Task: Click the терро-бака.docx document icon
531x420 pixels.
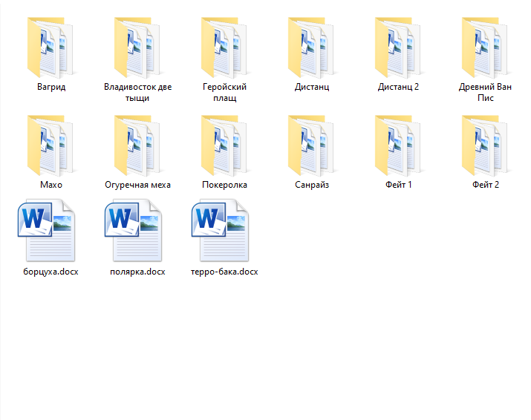Action: click(225, 231)
